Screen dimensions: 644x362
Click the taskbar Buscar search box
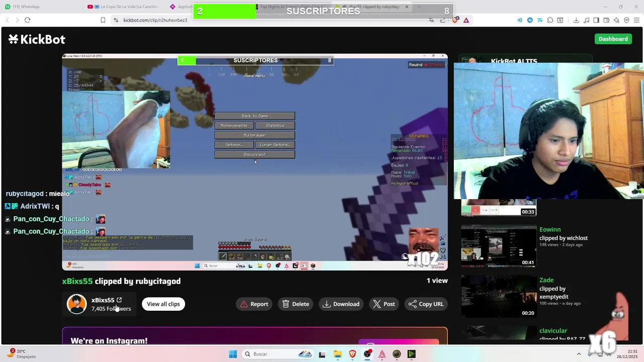click(278, 354)
